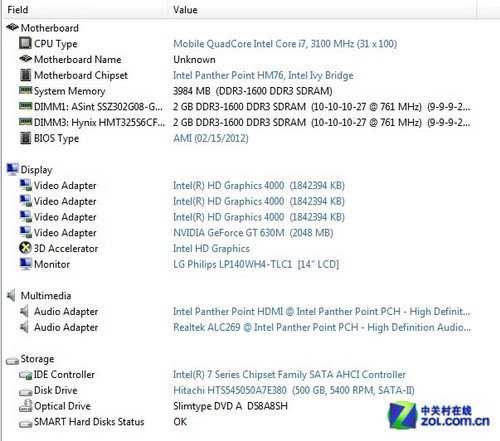Screen dimensions: 500x441
Task: Click the Optical Drive disc icon
Action: [25, 406]
